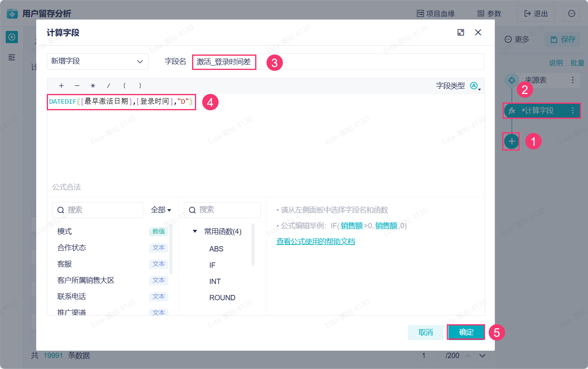Image resolution: width=588 pixels, height=369 pixels.
Task: Click 保存 on the main page
Action: (x=563, y=39)
